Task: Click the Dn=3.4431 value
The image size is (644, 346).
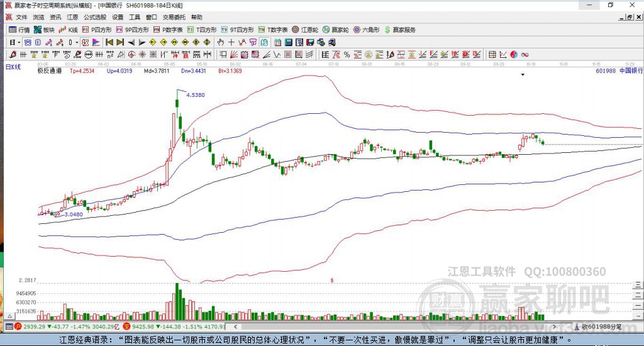Action: [x=194, y=70]
